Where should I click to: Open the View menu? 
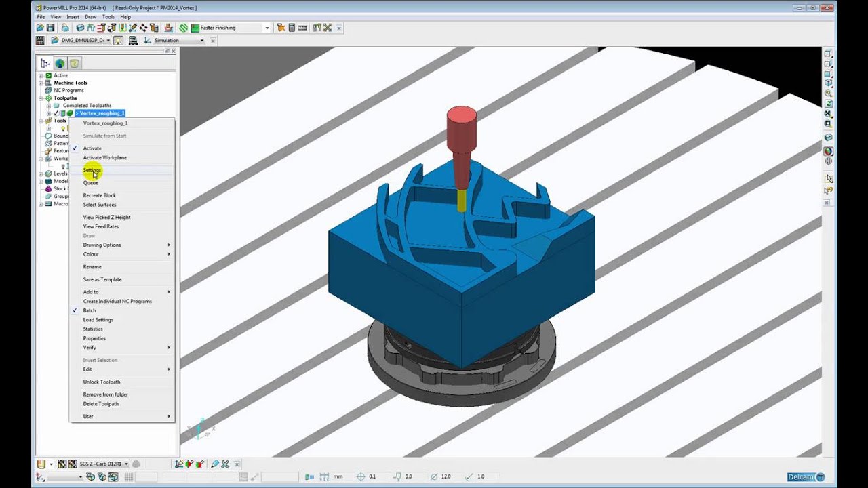[56, 17]
